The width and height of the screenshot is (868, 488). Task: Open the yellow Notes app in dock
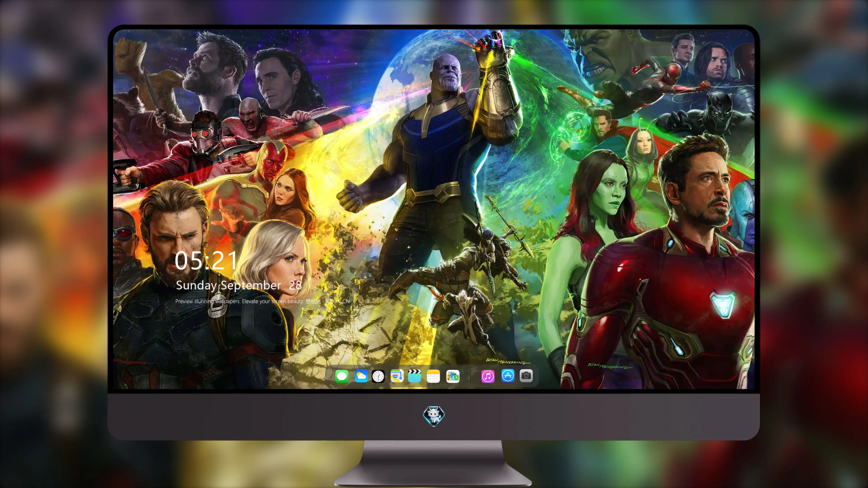(x=433, y=376)
